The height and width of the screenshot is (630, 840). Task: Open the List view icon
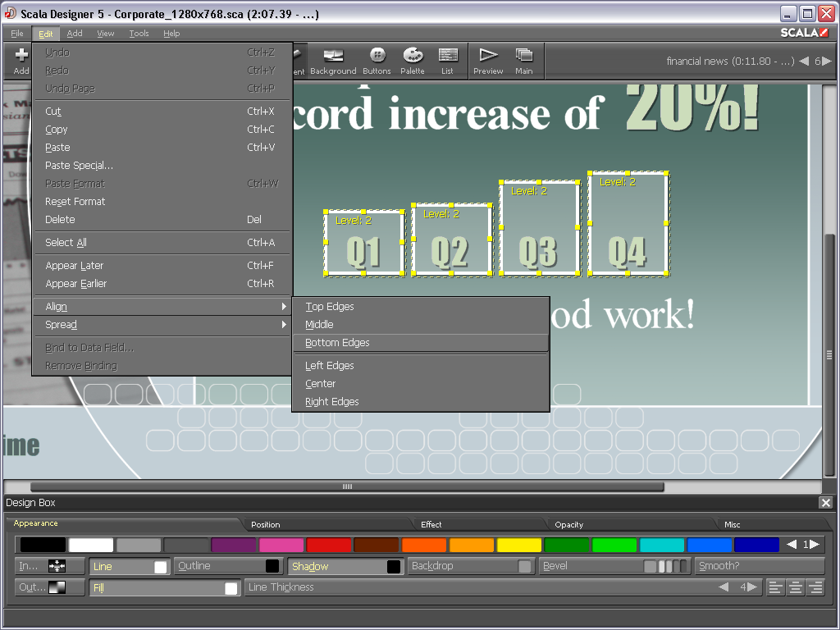[447, 61]
